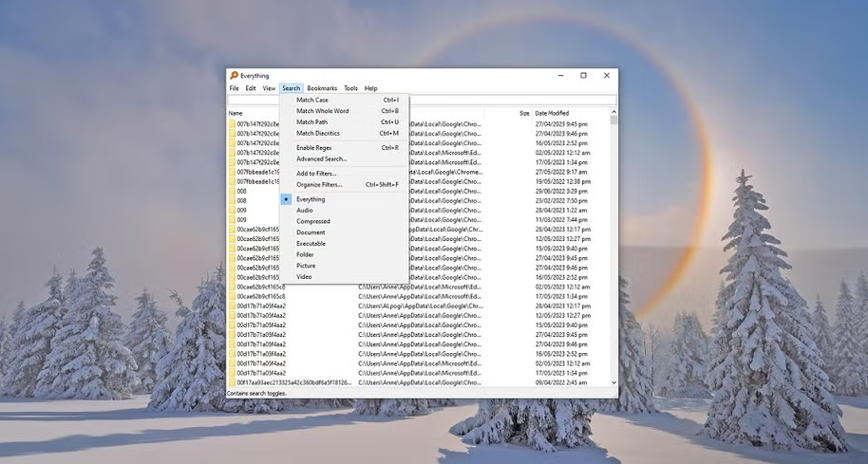Viewport: 868px width, 464px height.
Task: Select the Executable filter
Action: pos(345,243)
